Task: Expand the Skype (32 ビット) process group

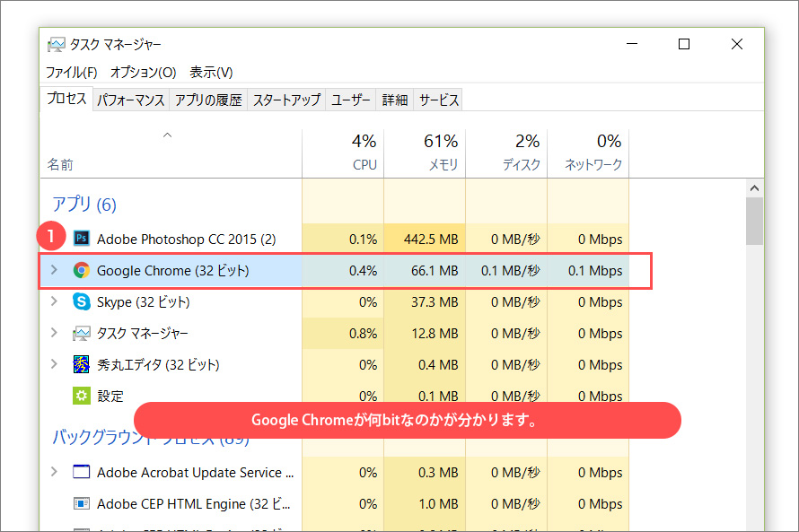Action: [54, 301]
